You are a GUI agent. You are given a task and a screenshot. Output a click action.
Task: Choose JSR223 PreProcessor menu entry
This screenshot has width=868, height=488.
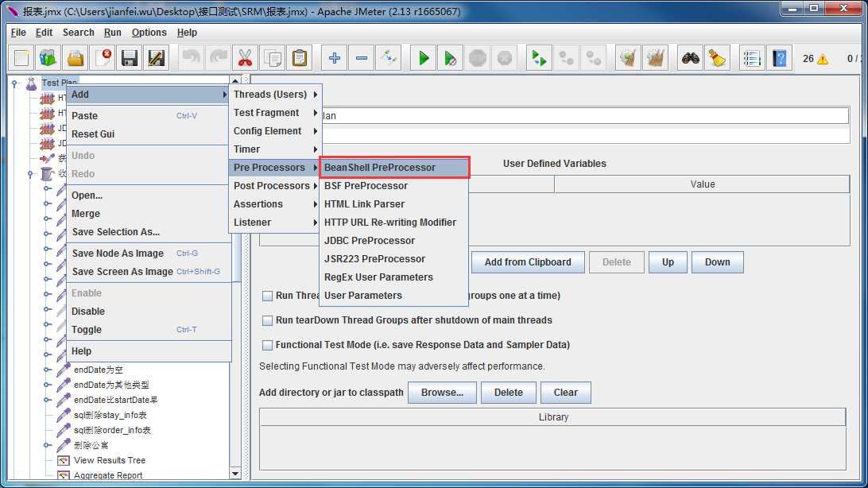coord(394,259)
